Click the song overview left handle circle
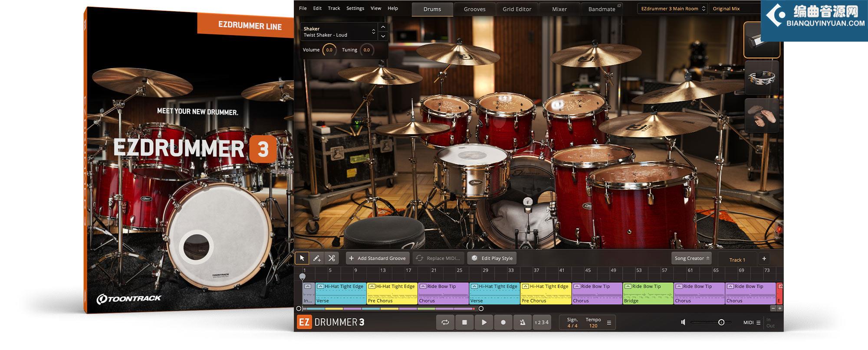868x350 pixels. coord(299,309)
